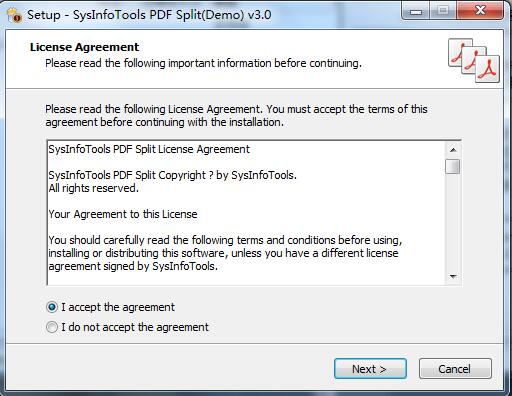Click the "I do not accept the agreement" label text
Viewport: 512px width, 396px height.
tap(135, 327)
